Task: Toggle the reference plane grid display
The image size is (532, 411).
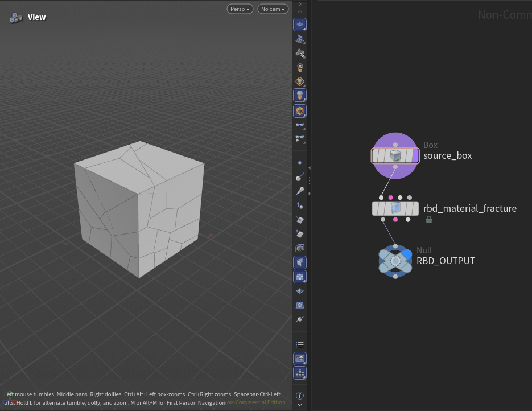Action: (300, 25)
